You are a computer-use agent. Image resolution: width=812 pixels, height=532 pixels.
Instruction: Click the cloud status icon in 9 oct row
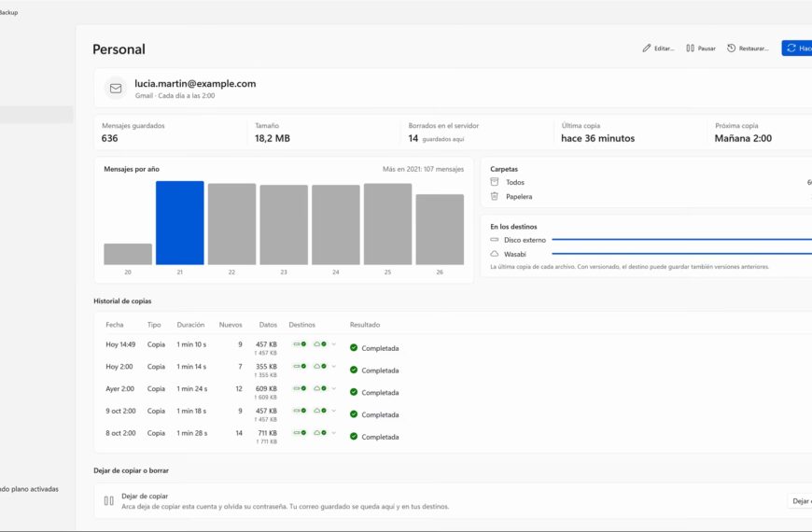point(320,411)
